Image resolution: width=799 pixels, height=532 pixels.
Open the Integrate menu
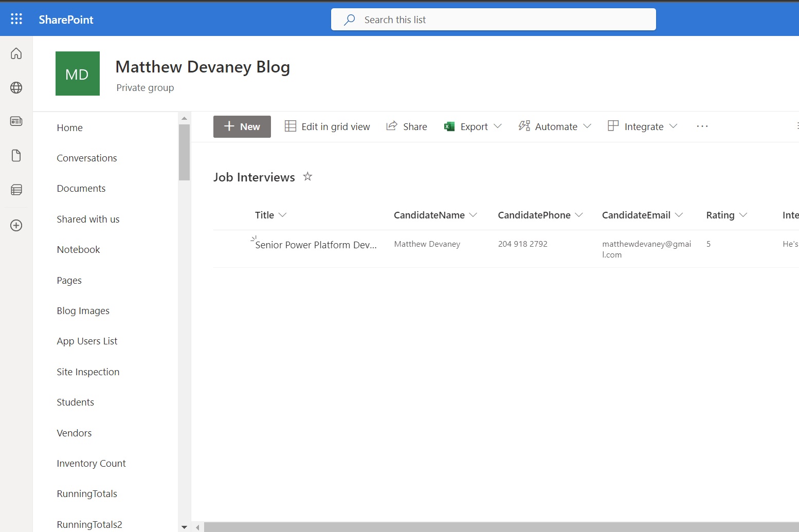[x=642, y=126]
